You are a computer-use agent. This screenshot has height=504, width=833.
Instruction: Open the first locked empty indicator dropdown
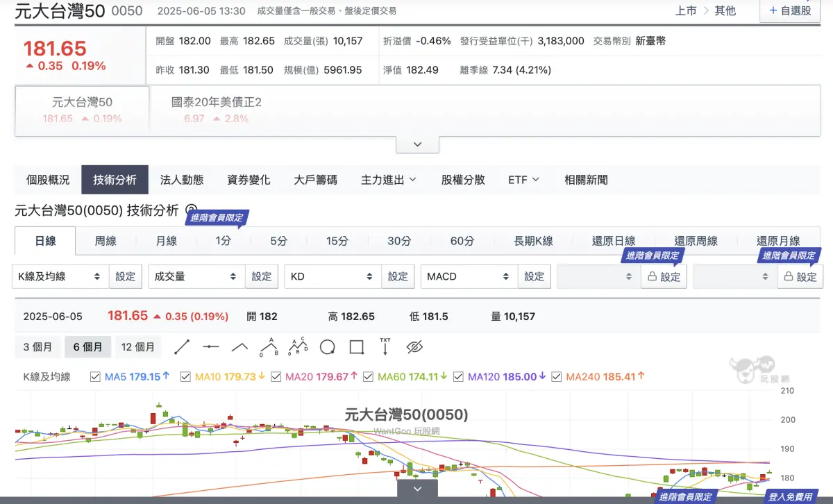(598, 276)
